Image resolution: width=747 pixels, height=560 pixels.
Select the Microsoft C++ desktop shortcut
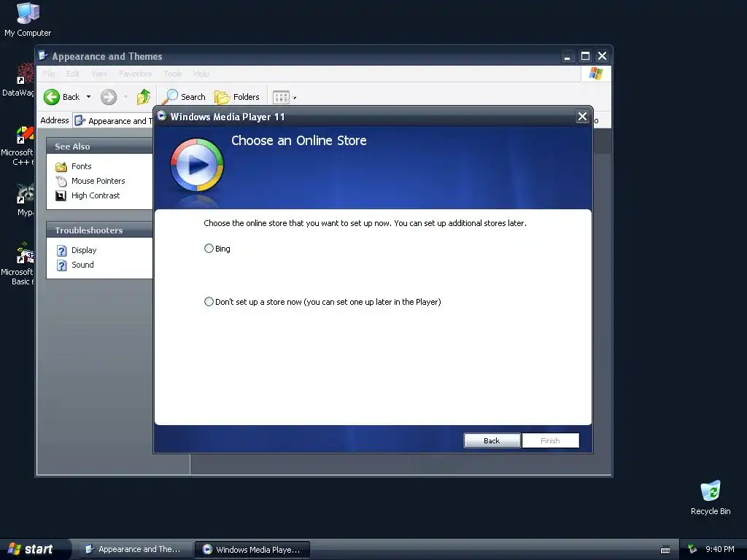pyautogui.click(x=19, y=146)
